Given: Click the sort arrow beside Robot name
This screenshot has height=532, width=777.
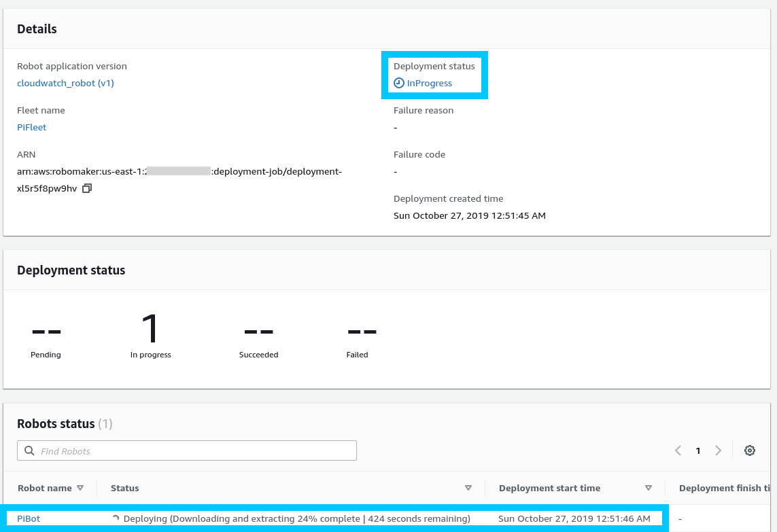Looking at the screenshot, I should tap(80, 488).
